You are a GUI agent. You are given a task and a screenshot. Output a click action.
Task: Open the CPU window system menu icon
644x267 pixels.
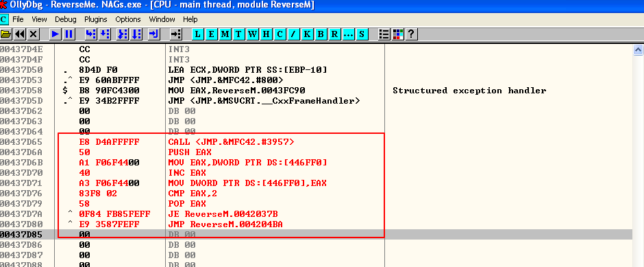(4, 19)
